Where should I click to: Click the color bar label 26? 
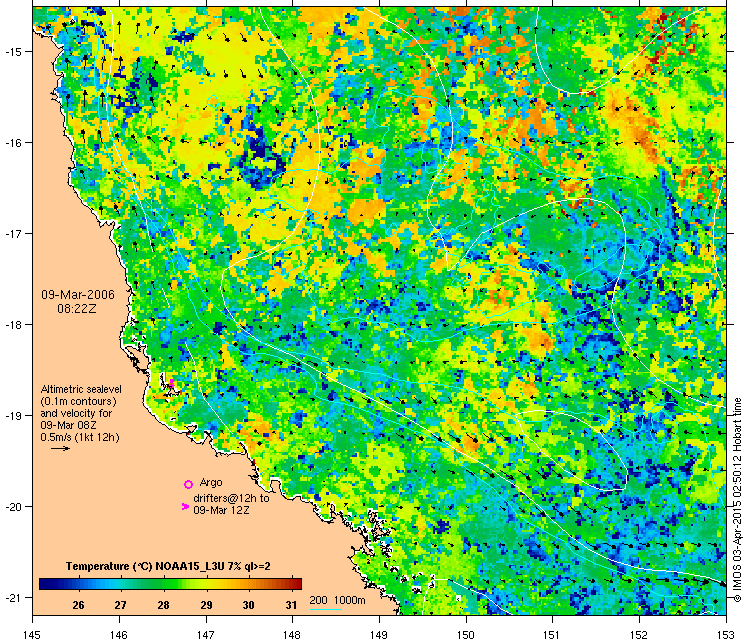(78, 606)
